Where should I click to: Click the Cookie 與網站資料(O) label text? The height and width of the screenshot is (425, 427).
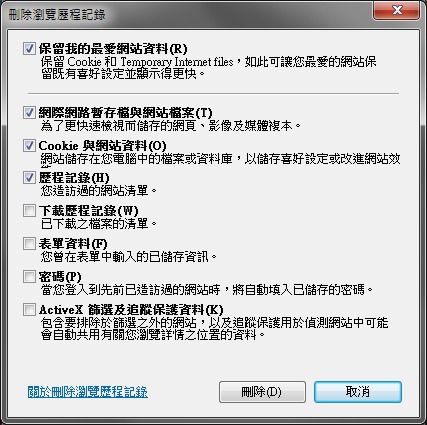pos(102,146)
